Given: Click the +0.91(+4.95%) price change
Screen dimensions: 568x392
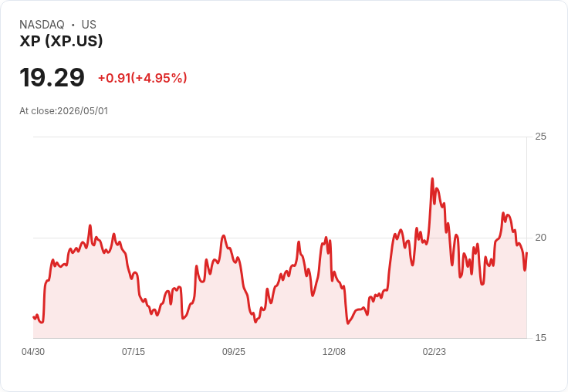Looking at the screenshot, I should (142, 78).
